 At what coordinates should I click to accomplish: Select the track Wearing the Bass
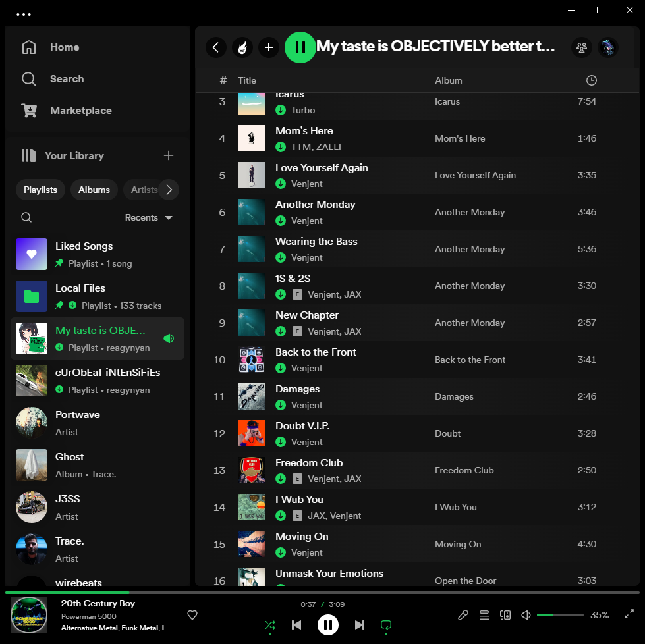(x=417, y=249)
